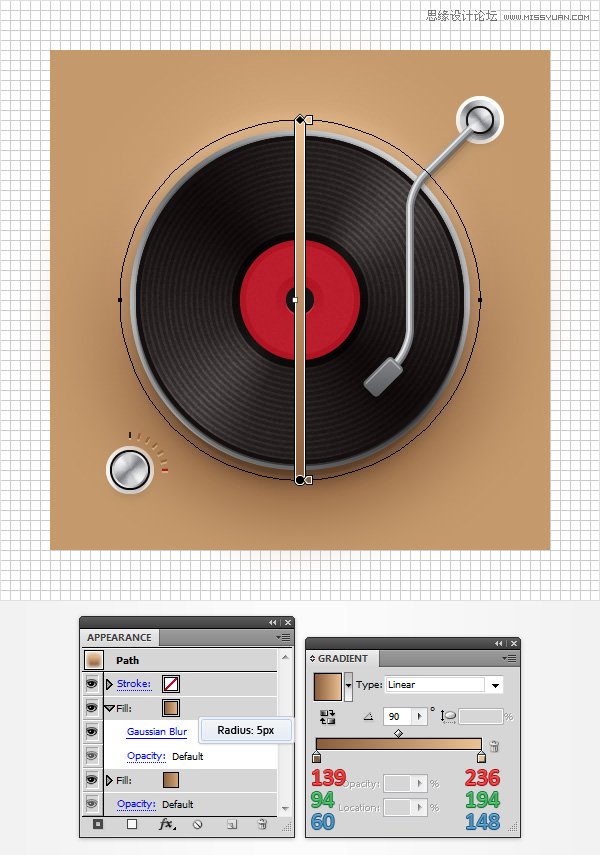The height and width of the screenshot is (855, 600).
Task: Close the Gradient panel
Action: (514, 643)
